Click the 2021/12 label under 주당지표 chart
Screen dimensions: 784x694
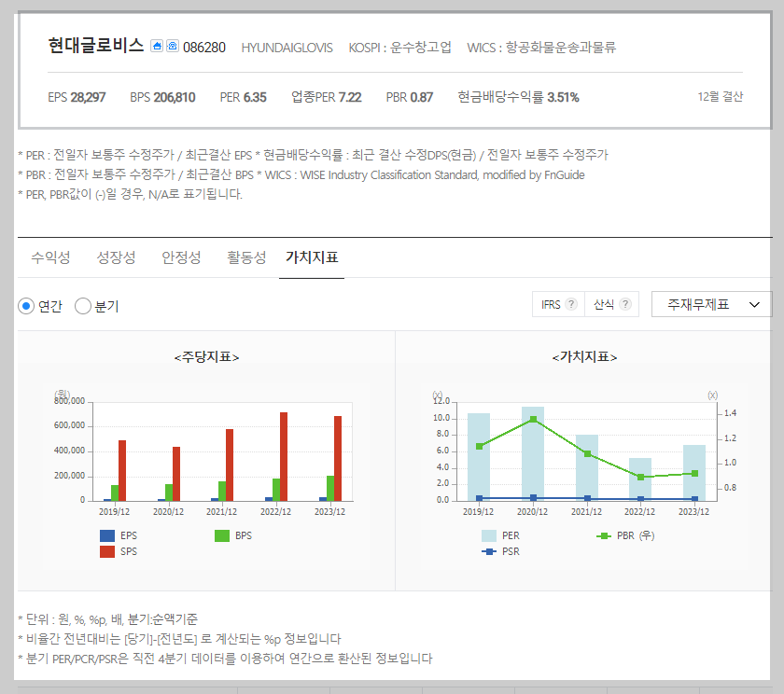point(221,511)
